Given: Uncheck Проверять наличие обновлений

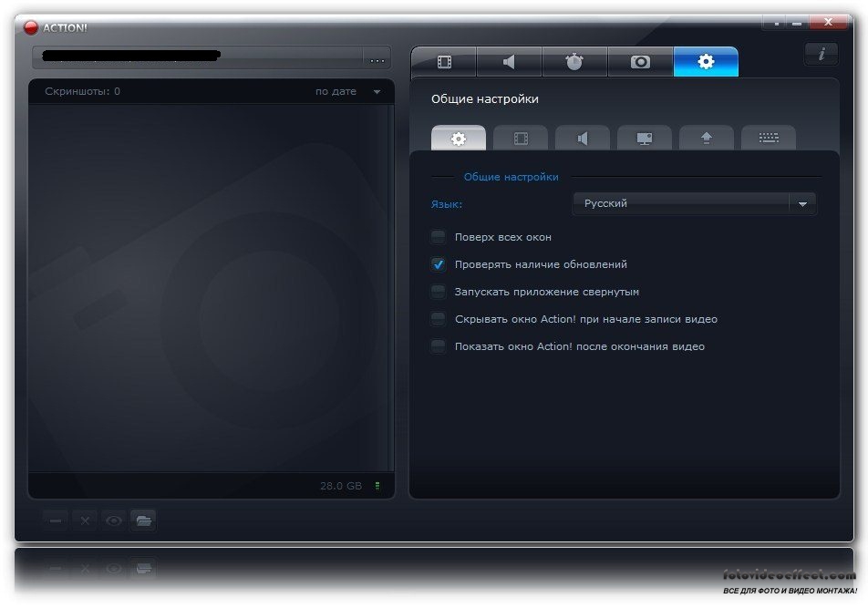Looking at the screenshot, I should (x=438, y=264).
